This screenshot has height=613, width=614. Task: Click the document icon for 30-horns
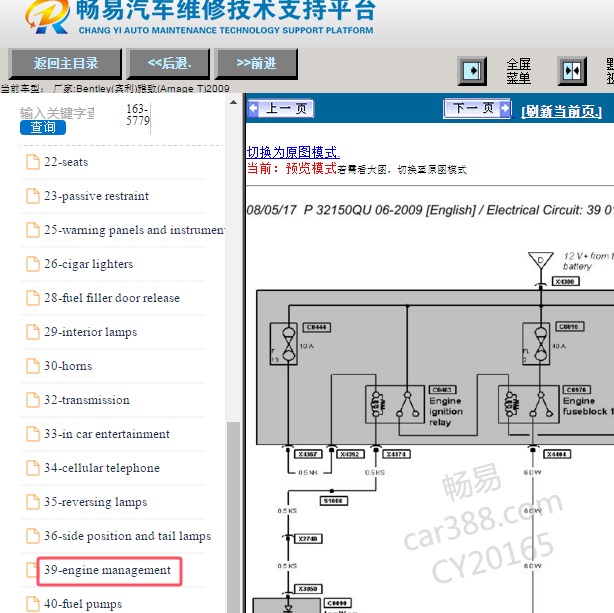33,366
